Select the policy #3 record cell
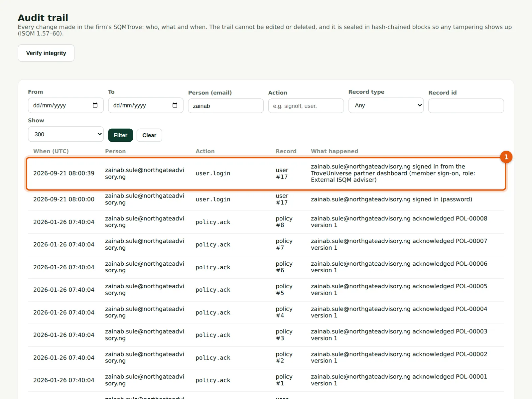 pyautogui.click(x=284, y=335)
